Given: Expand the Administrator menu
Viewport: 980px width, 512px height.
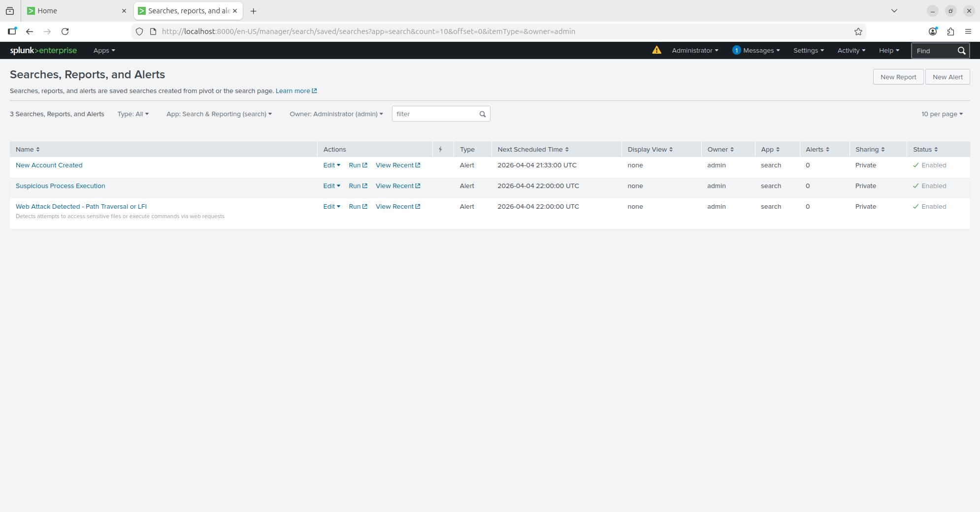Looking at the screenshot, I should click(x=695, y=51).
